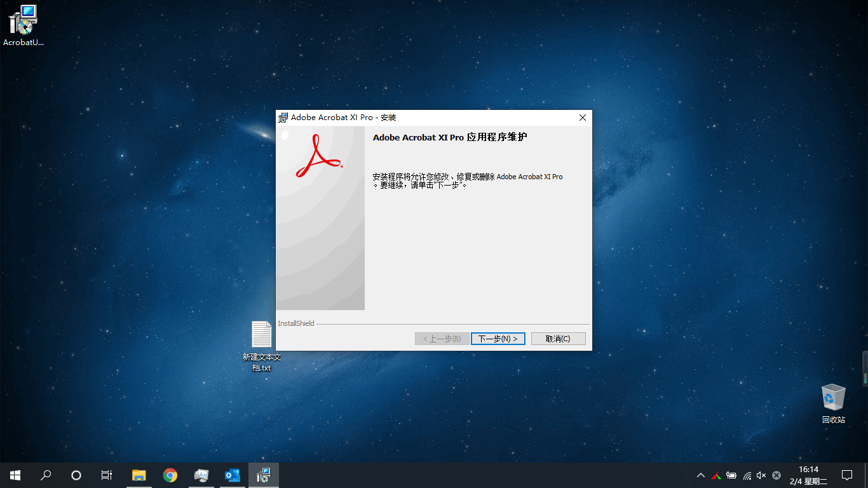Select the 回收站 recycle bin icon
This screenshot has width=868, height=488.
pyautogui.click(x=833, y=403)
